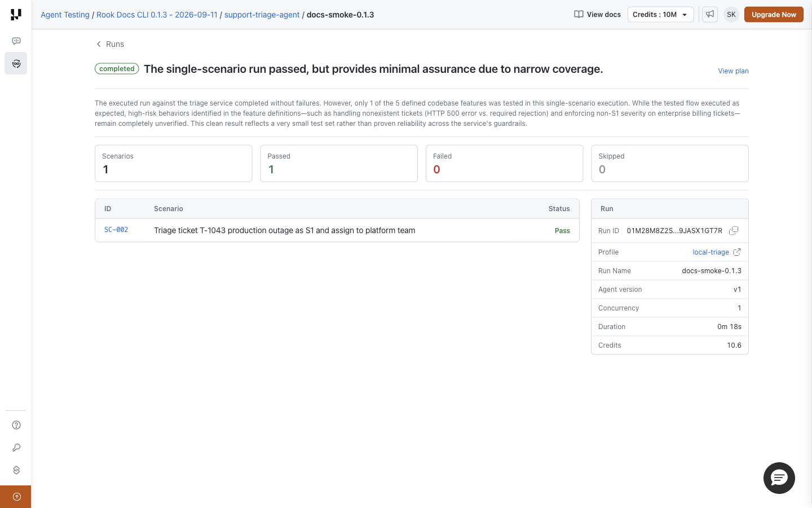
Task: Click the Agent version value v1
Action: (x=738, y=290)
